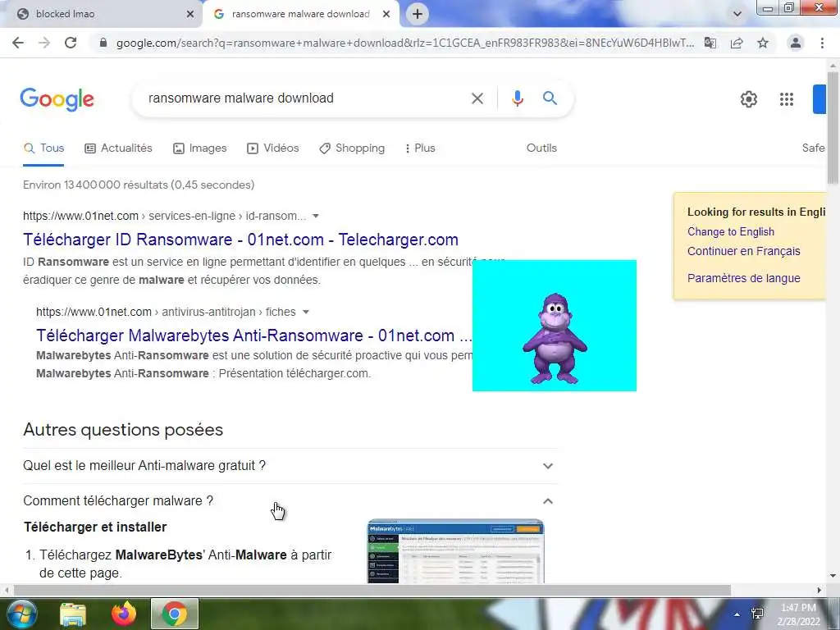
Task: Submit search with the magnifying glass icon
Action: click(550, 98)
